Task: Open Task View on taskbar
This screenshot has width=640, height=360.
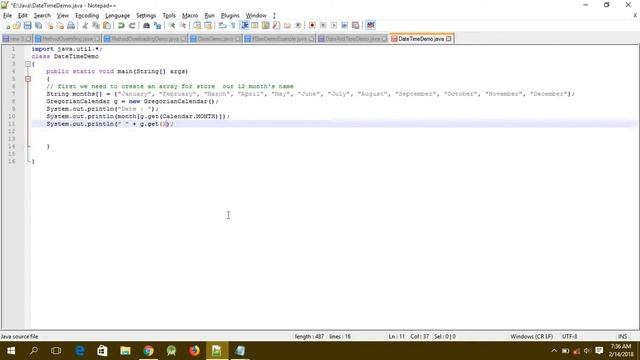Action: click(56, 351)
